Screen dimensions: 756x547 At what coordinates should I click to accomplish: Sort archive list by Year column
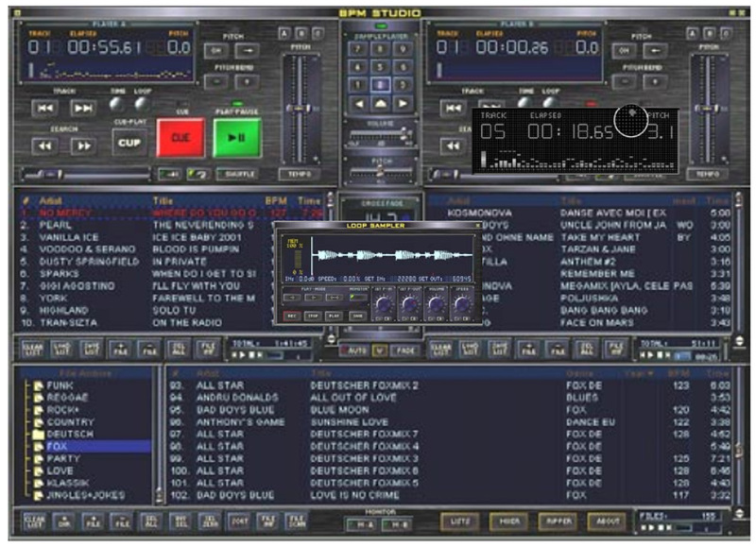639,373
